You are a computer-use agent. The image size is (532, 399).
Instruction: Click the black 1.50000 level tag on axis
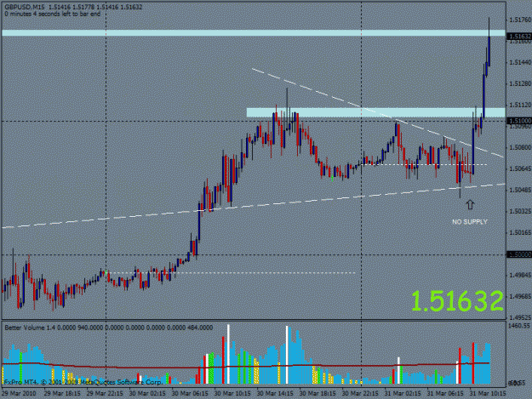(519, 254)
